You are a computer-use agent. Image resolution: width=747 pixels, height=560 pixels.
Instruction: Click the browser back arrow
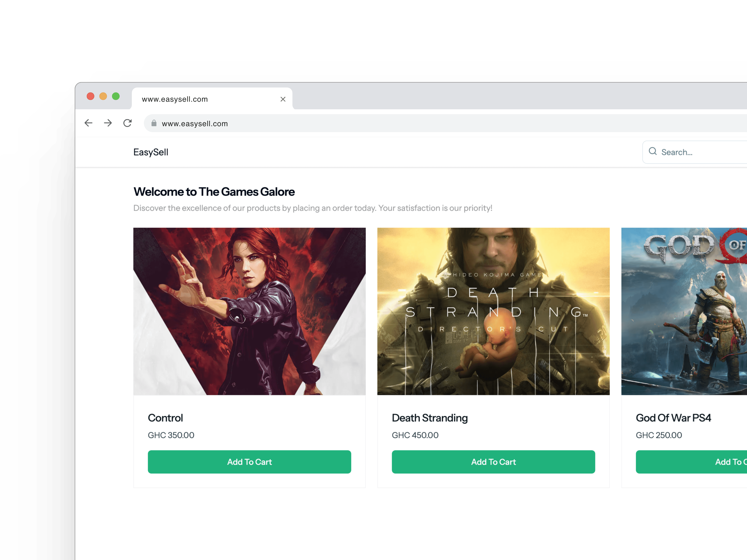pyautogui.click(x=89, y=123)
